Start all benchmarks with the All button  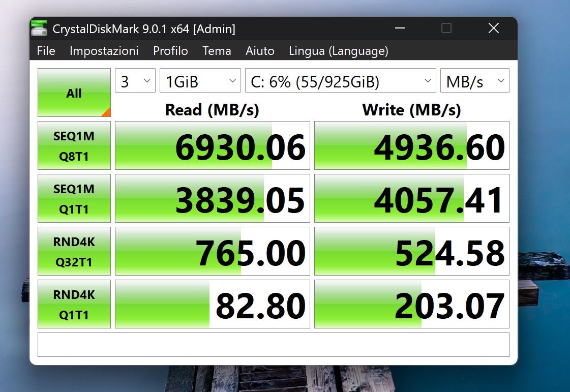(74, 93)
